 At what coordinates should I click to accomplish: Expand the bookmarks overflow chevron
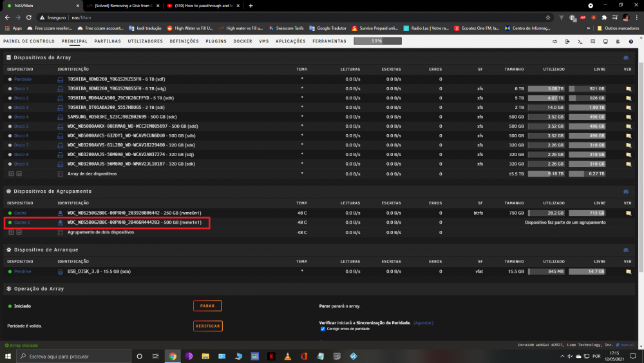(x=589, y=28)
